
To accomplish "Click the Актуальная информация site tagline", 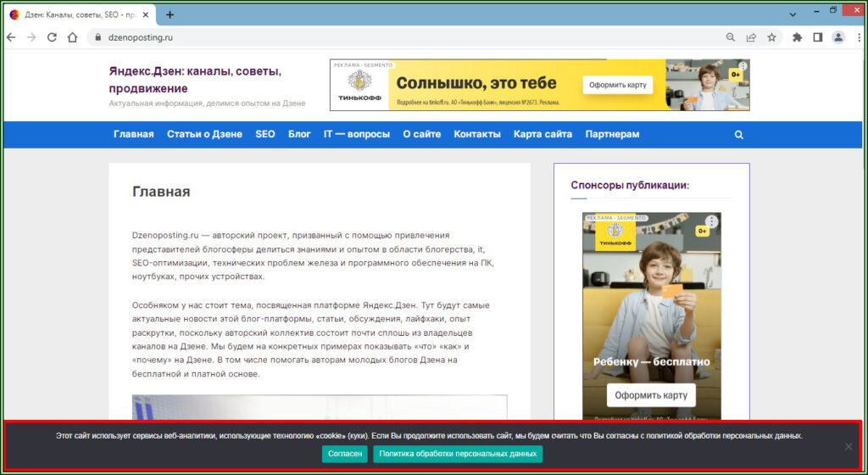I will coord(207,103).
